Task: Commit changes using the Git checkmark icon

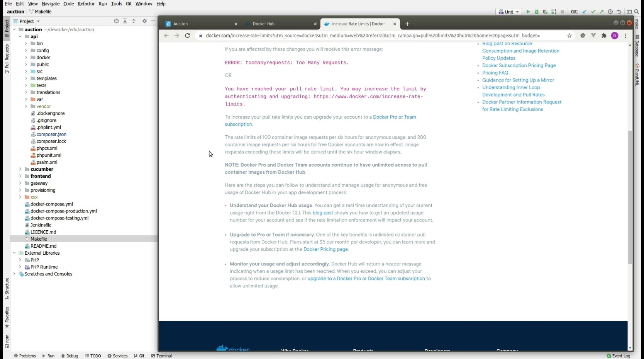Action: pos(593,12)
